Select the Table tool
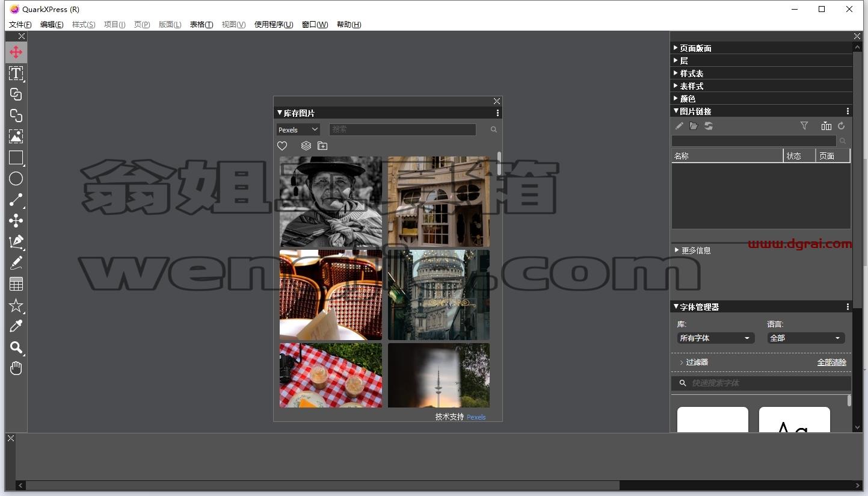The image size is (868, 496). 16,284
